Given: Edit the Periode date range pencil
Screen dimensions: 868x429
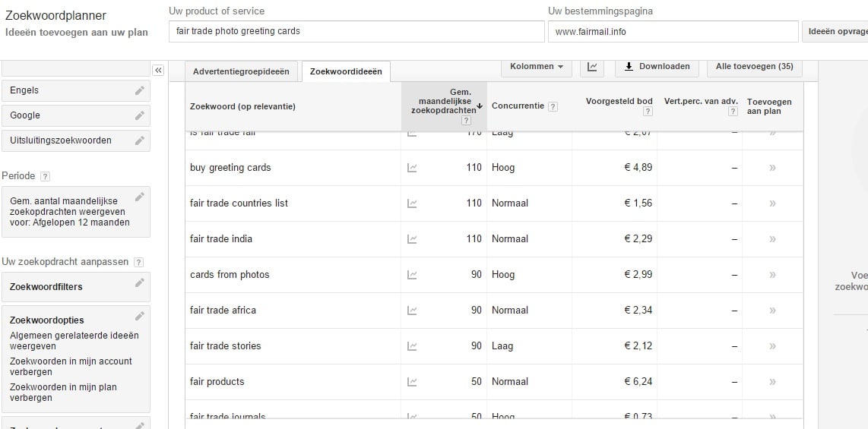Looking at the screenshot, I should (140, 196).
